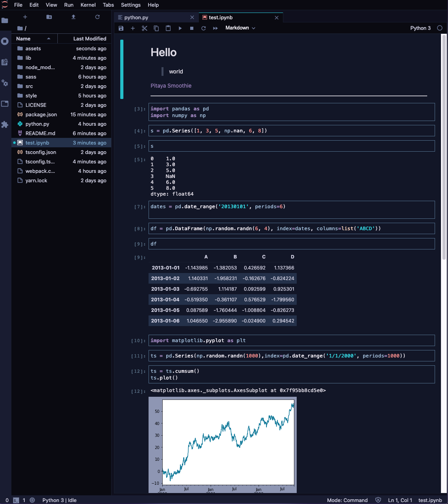Click the pd.date_range code cell
448x504 pixels.
click(292, 210)
